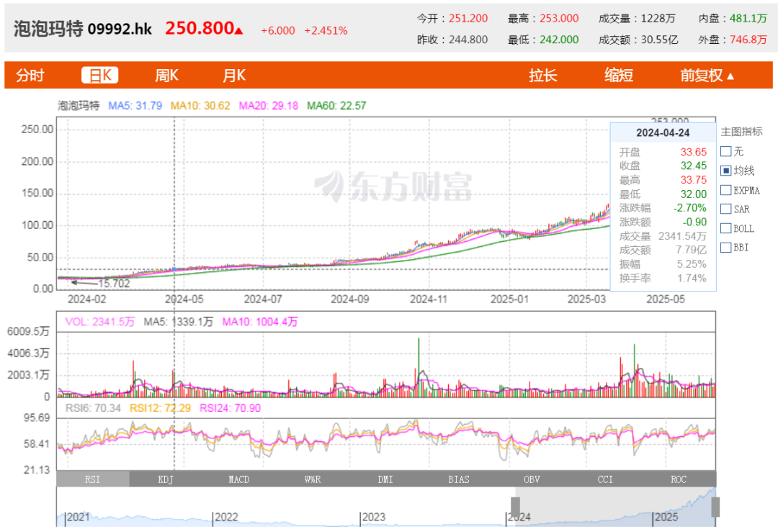Enable the BBI indicator checkbox
Viewport: 778px width, 532px height.
(726, 248)
